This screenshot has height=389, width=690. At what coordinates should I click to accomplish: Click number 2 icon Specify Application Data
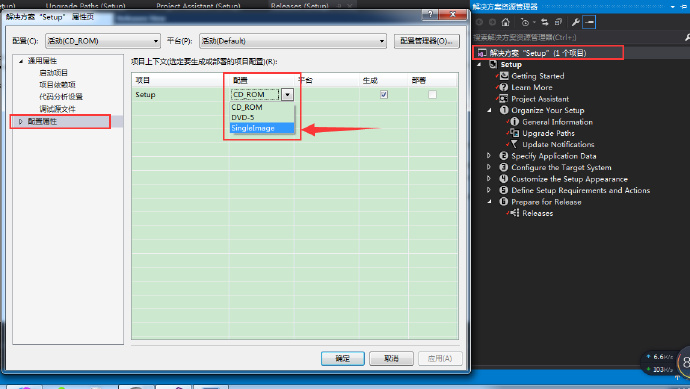(x=504, y=156)
